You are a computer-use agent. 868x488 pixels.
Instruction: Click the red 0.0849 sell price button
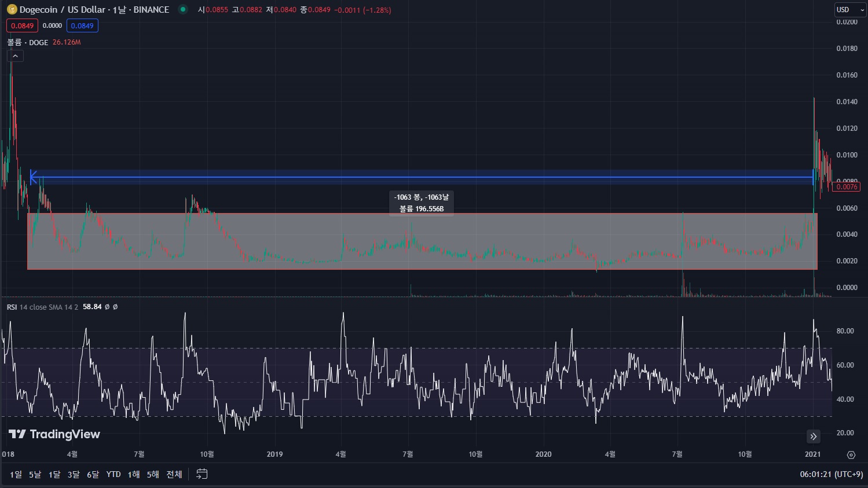pos(22,25)
